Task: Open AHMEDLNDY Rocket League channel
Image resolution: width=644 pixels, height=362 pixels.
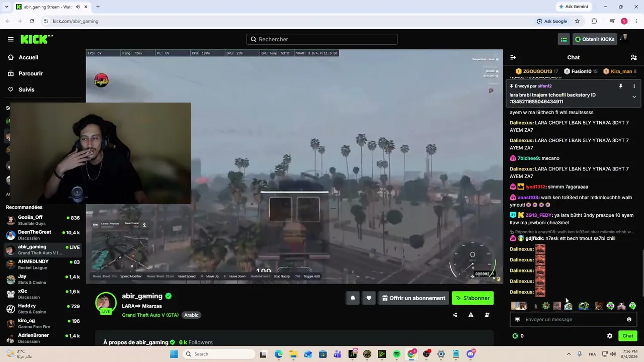Action: click(43, 264)
